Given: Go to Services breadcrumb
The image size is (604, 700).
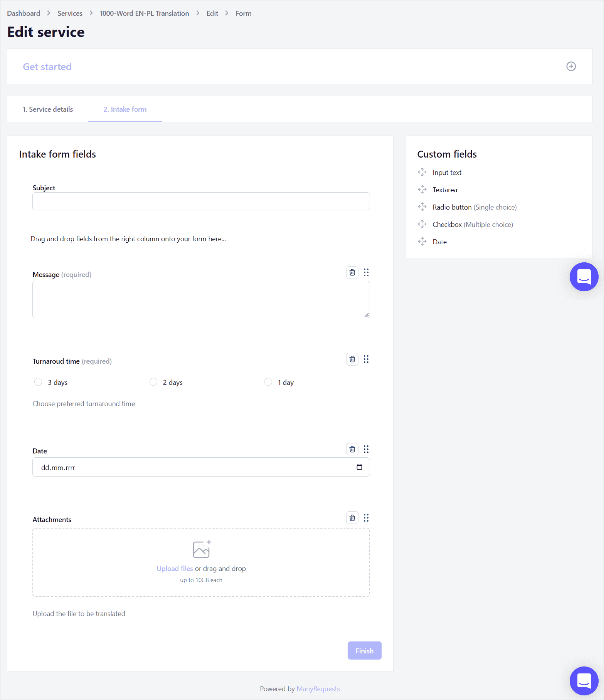Looking at the screenshot, I should (x=70, y=13).
